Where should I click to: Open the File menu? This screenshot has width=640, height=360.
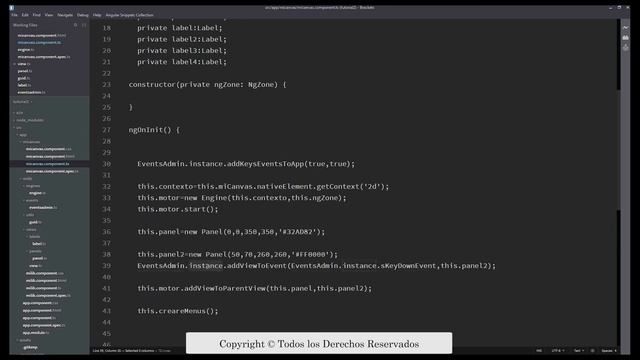(14, 15)
